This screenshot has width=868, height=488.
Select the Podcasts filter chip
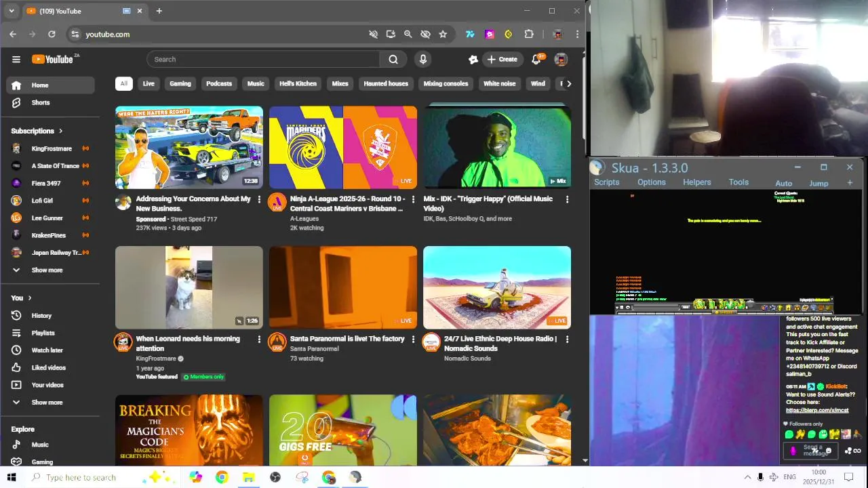coord(219,83)
